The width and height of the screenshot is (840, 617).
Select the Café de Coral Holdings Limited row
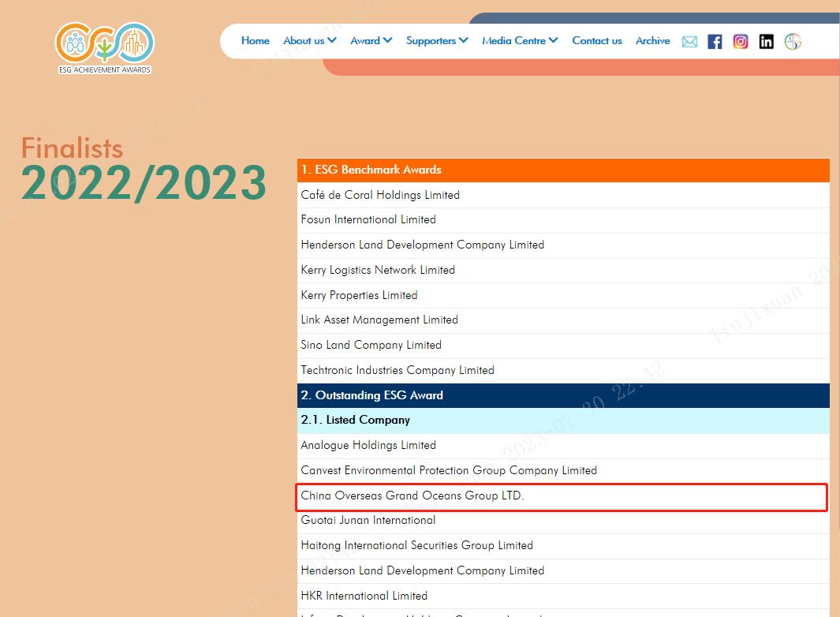pyautogui.click(x=563, y=195)
